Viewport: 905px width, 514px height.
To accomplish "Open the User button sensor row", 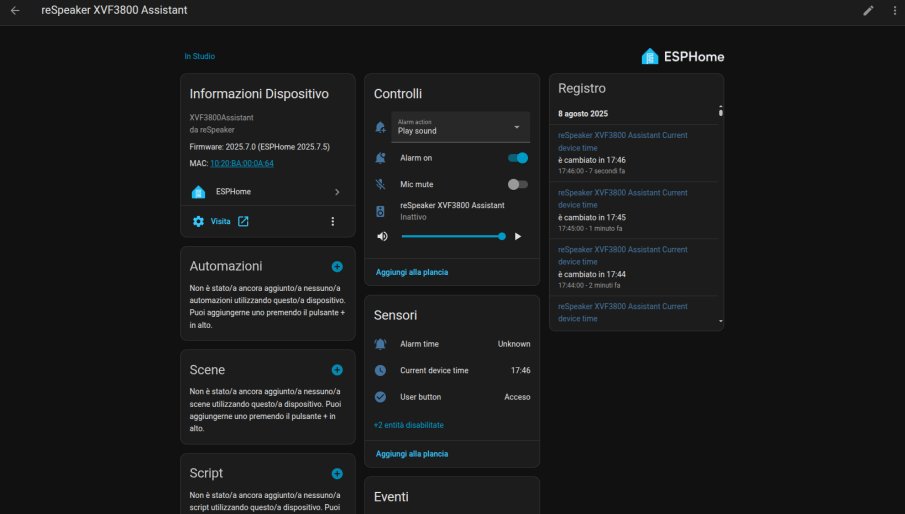I will coord(452,397).
